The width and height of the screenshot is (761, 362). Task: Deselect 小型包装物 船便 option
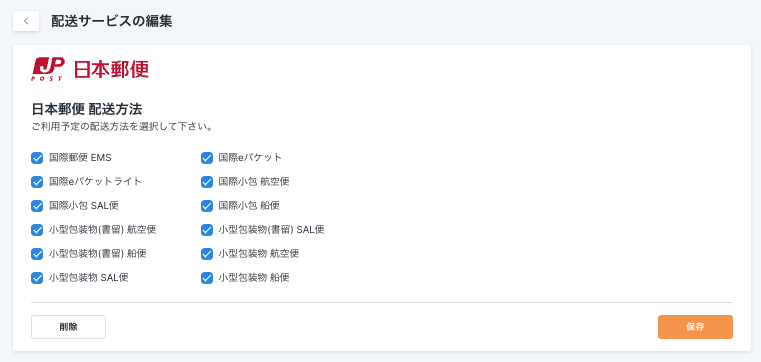[x=207, y=278]
